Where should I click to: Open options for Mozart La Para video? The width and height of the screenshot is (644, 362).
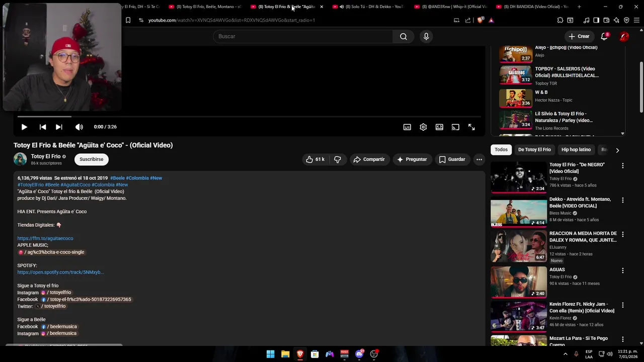tap(622, 339)
